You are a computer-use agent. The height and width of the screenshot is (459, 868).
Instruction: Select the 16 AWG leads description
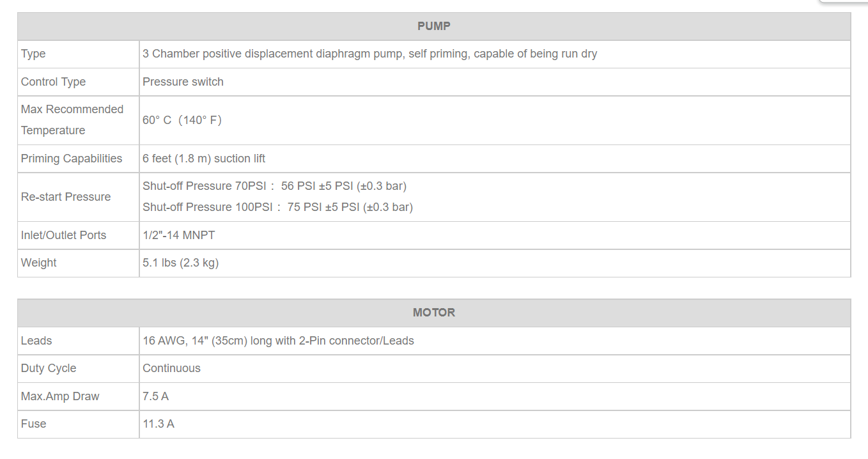point(278,341)
